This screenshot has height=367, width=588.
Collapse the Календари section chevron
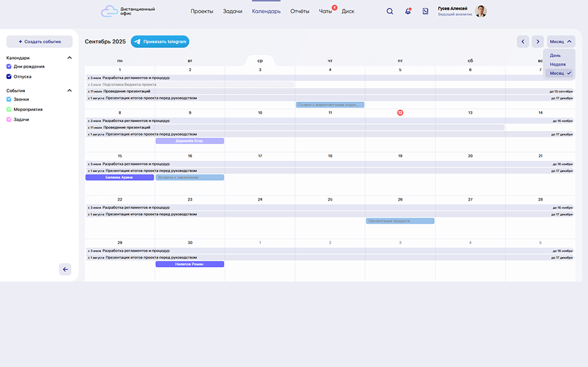pos(70,58)
